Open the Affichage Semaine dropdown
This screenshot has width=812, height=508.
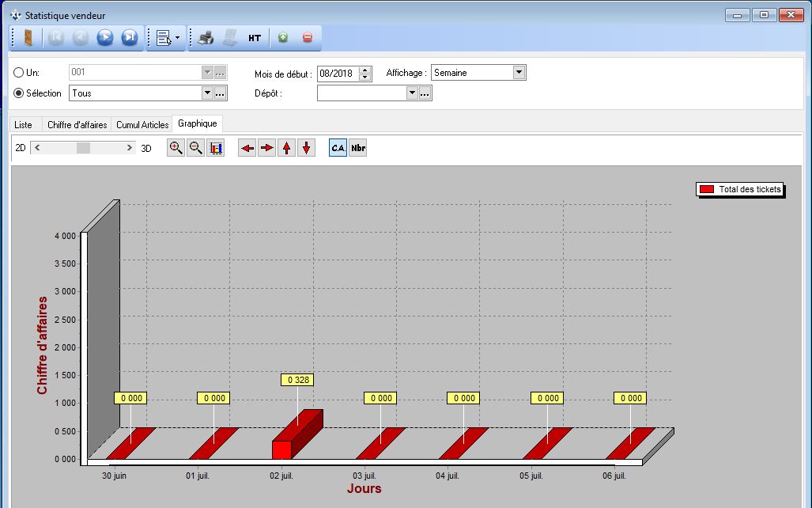[520, 72]
